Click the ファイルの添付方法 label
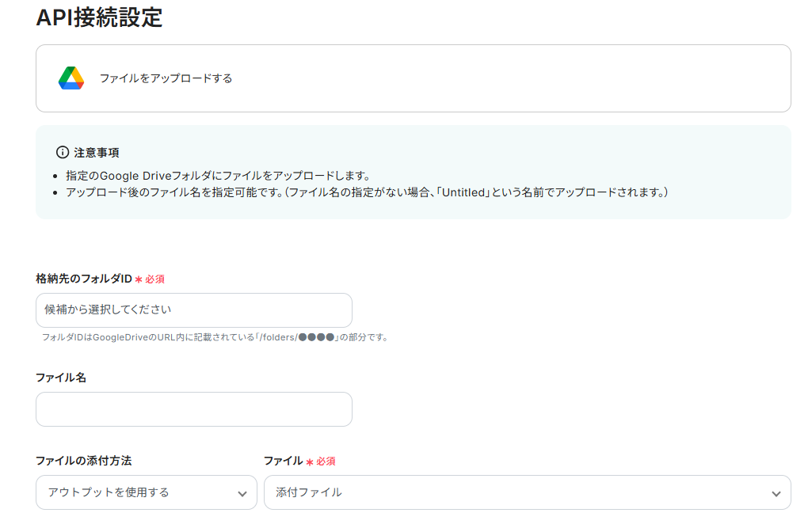 coord(83,461)
